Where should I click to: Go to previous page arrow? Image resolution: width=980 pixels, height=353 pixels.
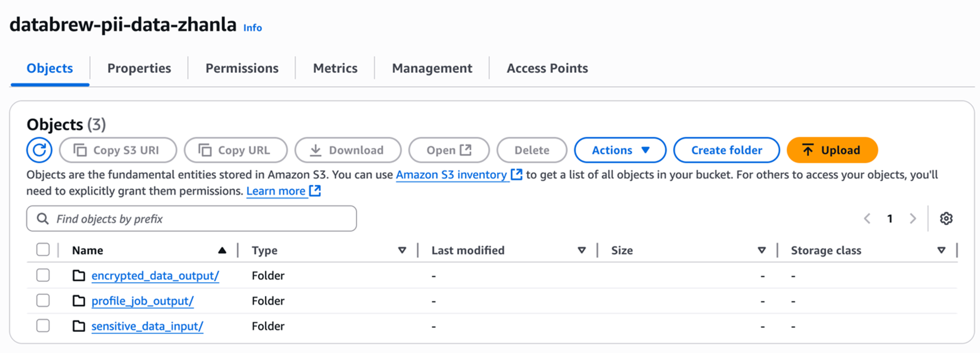tap(867, 219)
